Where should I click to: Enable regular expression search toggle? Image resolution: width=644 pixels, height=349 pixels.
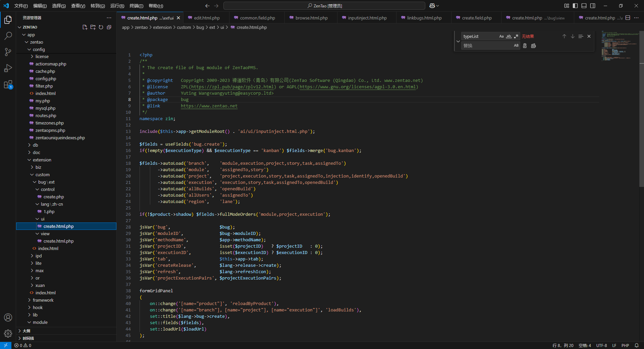pos(516,36)
